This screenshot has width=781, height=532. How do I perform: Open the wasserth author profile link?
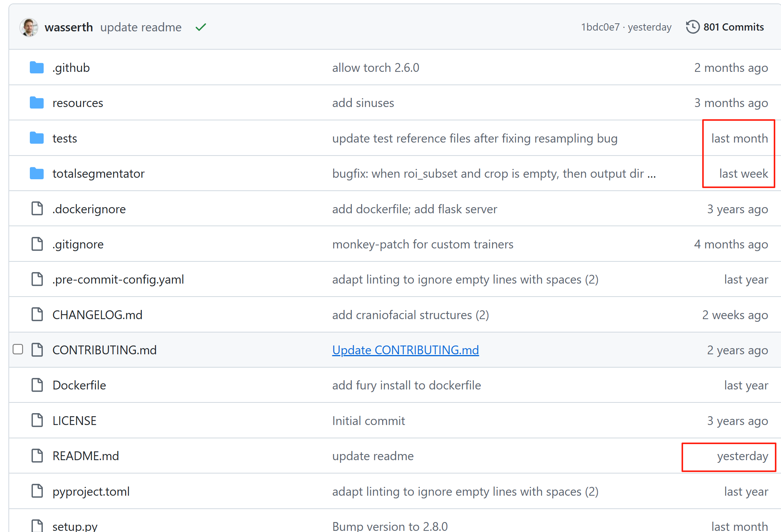tap(69, 27)
